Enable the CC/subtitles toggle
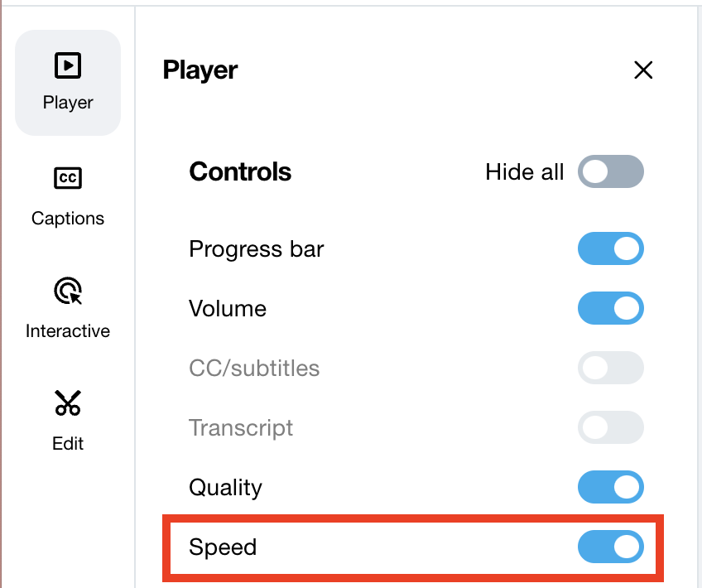The width and height of the screenshot is (702, 588). point(610,368)
